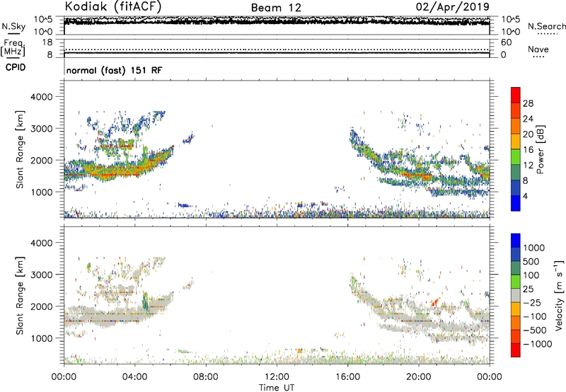Click the 3000 tick on velocity panel
The height and width of the screenshot is (392, 566).
coord(41,275)
